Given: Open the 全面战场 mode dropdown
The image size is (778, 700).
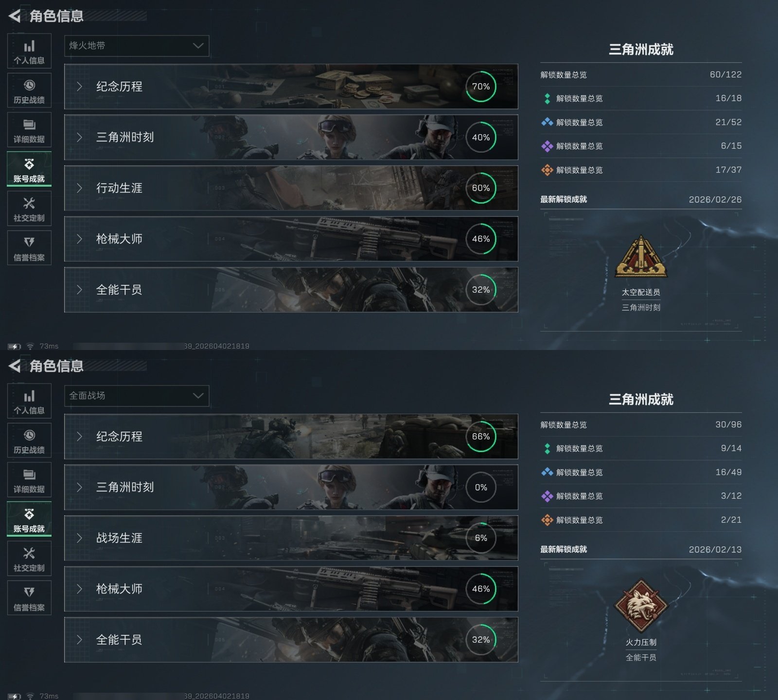Looking at the screenshot, I should point(137,396).
